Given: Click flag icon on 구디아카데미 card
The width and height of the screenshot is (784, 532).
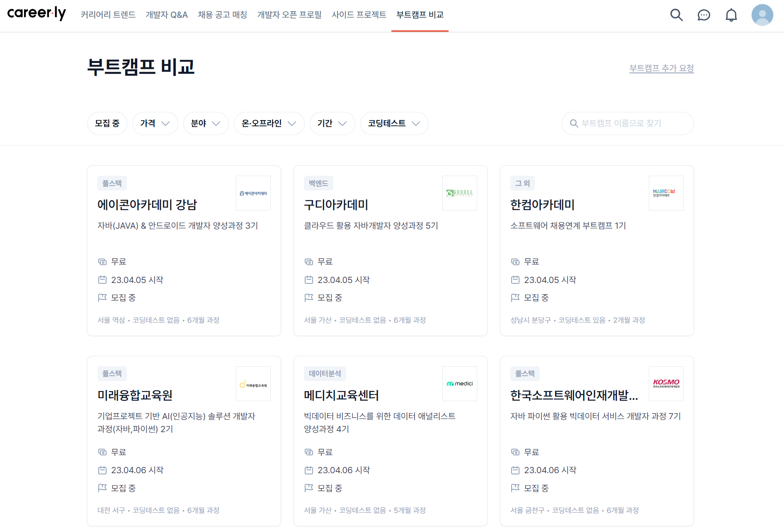Looking at the screenshot, I should click(309, 297).
